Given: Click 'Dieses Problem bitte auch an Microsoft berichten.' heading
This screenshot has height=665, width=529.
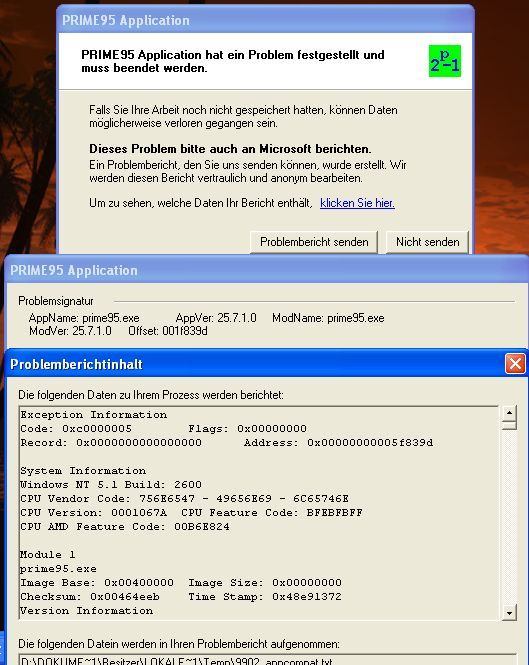Looking at the screenshot, I should [230, 149].
